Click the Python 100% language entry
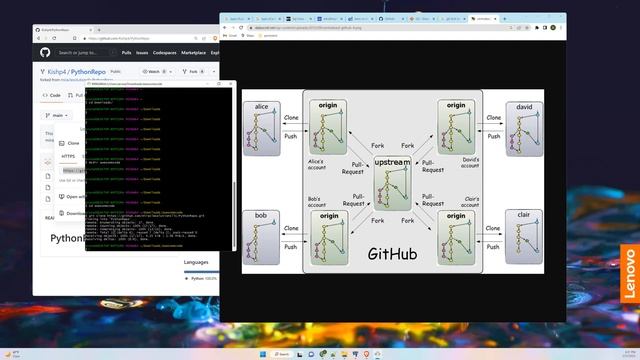 (201, 278)
